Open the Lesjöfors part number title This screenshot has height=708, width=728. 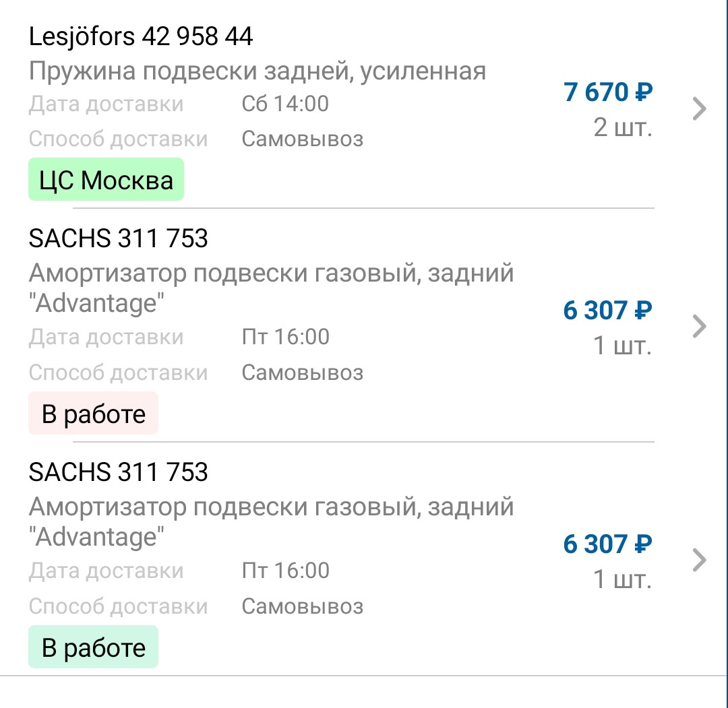click(140, 38)
